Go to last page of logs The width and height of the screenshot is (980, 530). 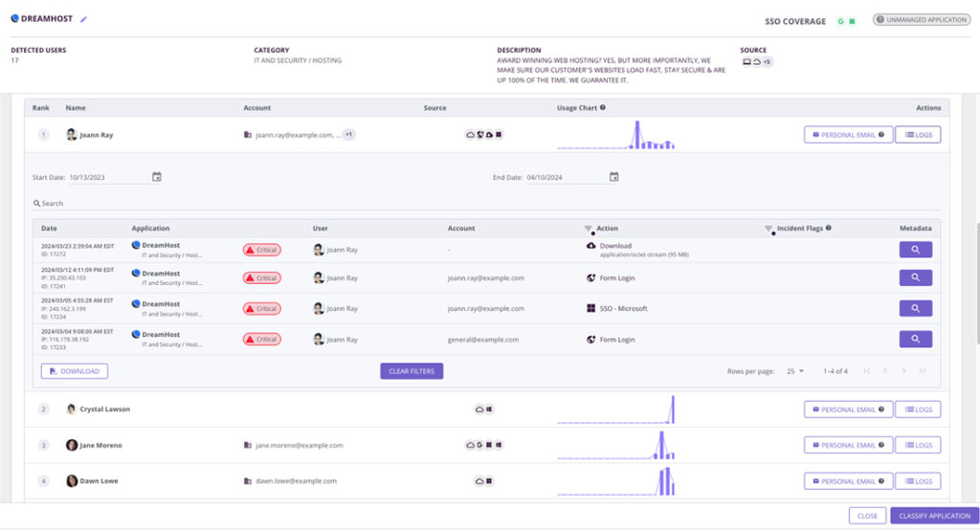coord(922,371)
